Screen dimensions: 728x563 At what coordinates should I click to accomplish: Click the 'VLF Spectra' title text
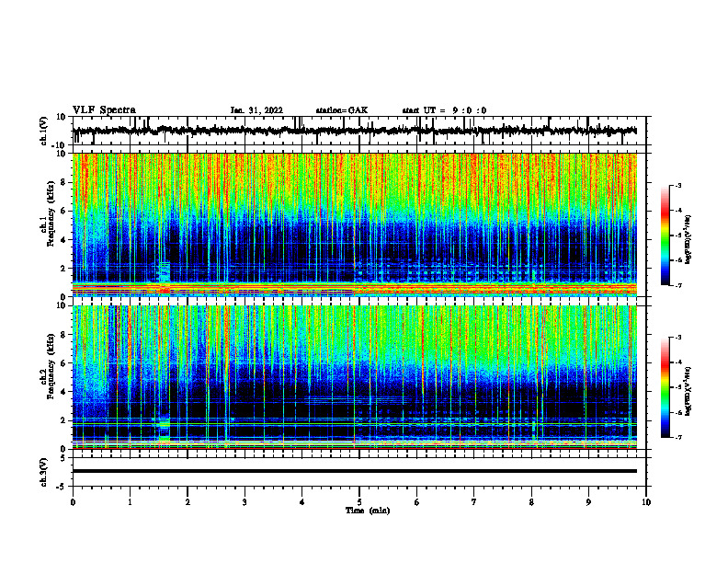click(104, 110)
